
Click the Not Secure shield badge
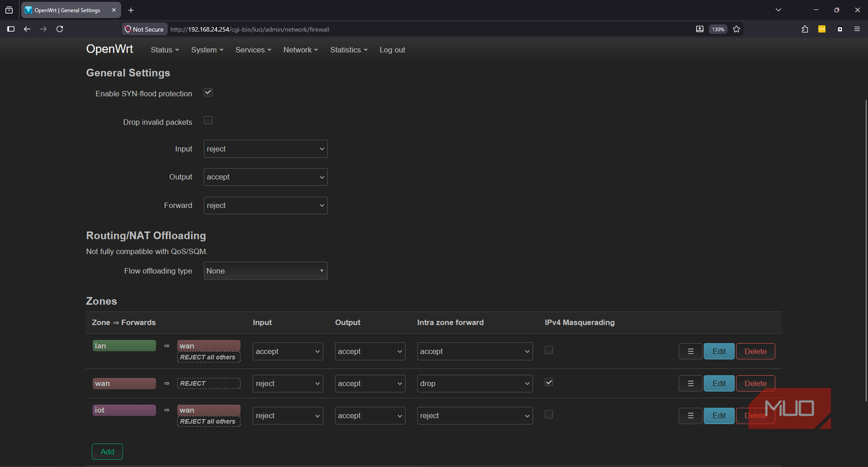(144, 29)
